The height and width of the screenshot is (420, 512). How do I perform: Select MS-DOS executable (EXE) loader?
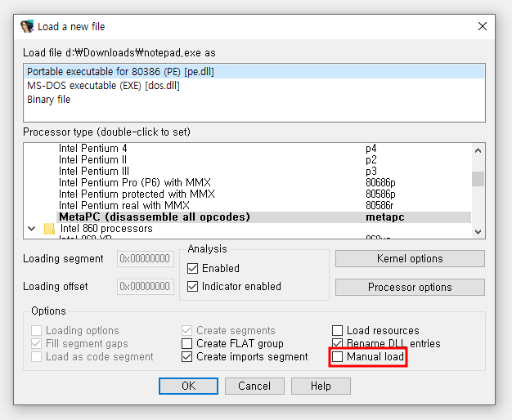point(254,86)
